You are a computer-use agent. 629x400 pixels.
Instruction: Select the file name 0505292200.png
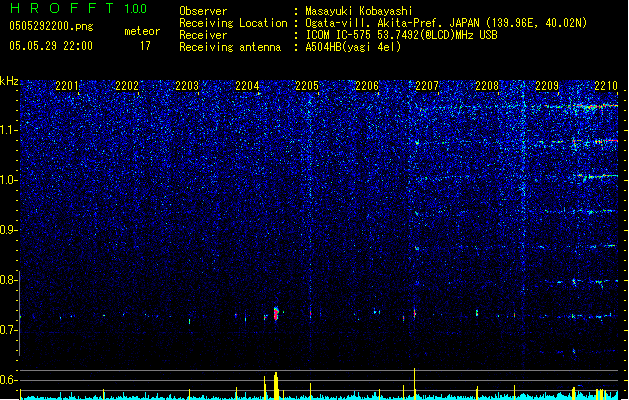pyautogui.click(x=51, y=26)
